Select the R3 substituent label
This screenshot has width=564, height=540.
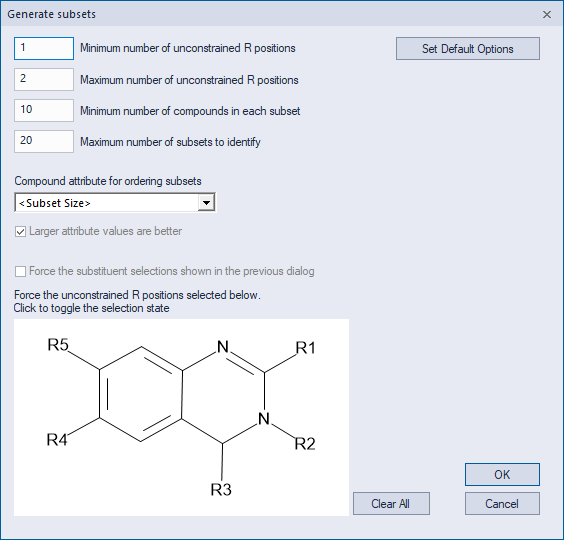(x=221, y=490)
